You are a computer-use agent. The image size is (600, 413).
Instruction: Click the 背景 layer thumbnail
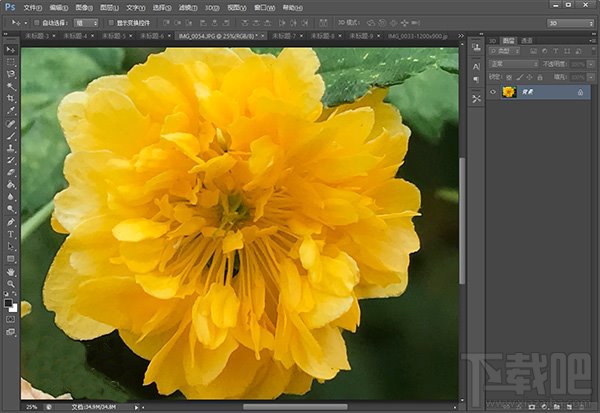(x=508, y=91)
